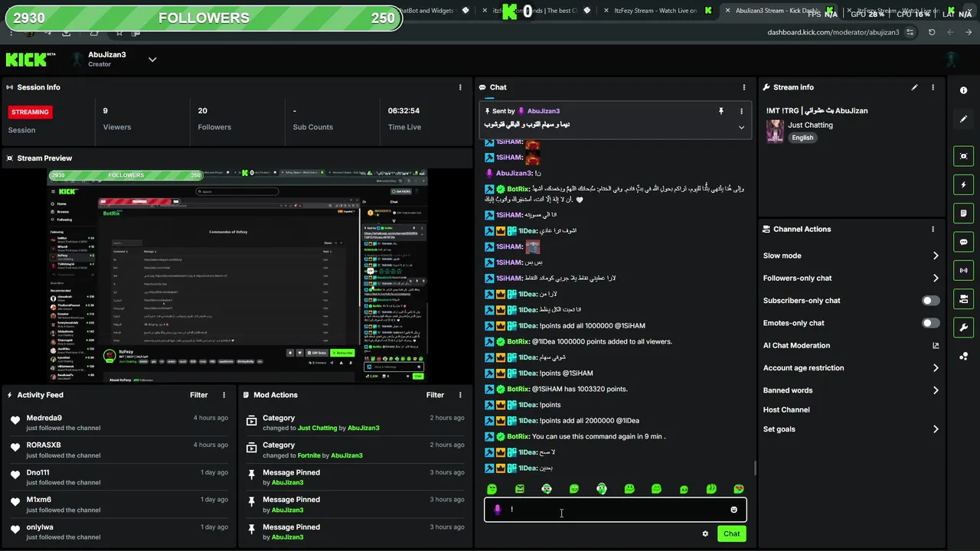
Task: Open Medreda9 follower entry
Action: (119, 423)
